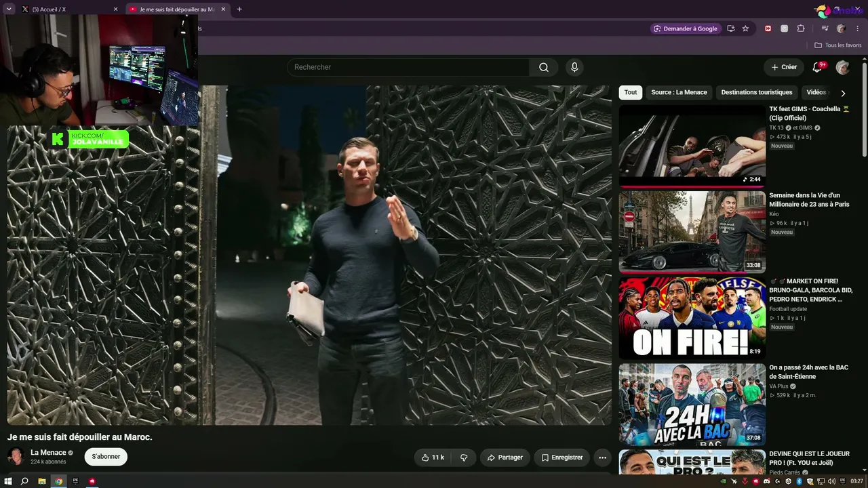Open the Kéo channel link

pyautogui.click(x=774, y=214)
